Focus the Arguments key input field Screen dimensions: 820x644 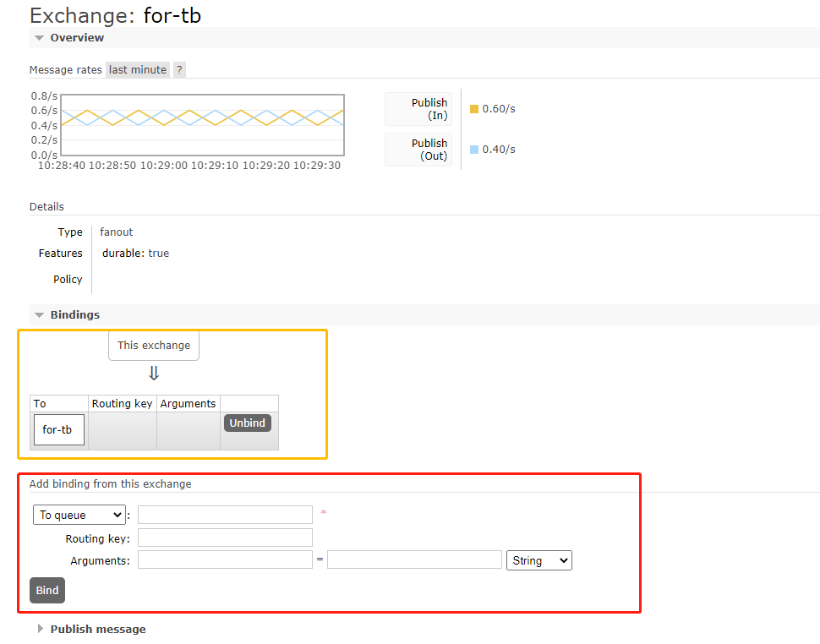pyautogui.click(x=225, y=559)
